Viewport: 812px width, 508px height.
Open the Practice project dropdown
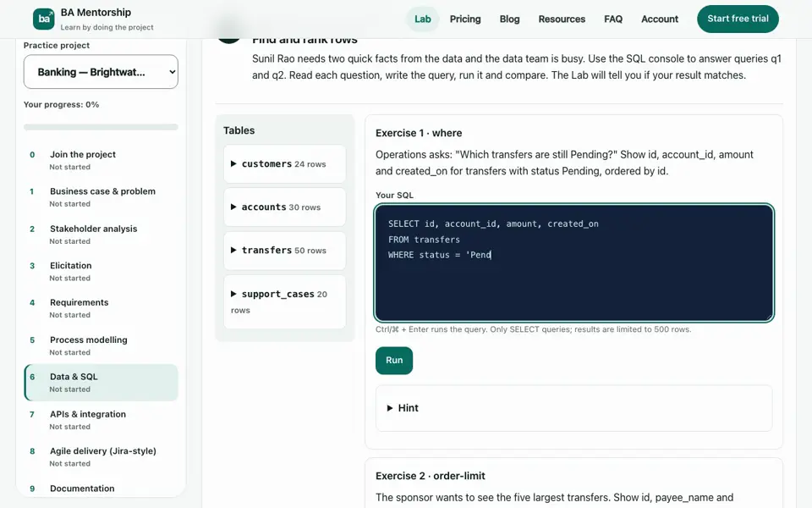coord(101,72)
